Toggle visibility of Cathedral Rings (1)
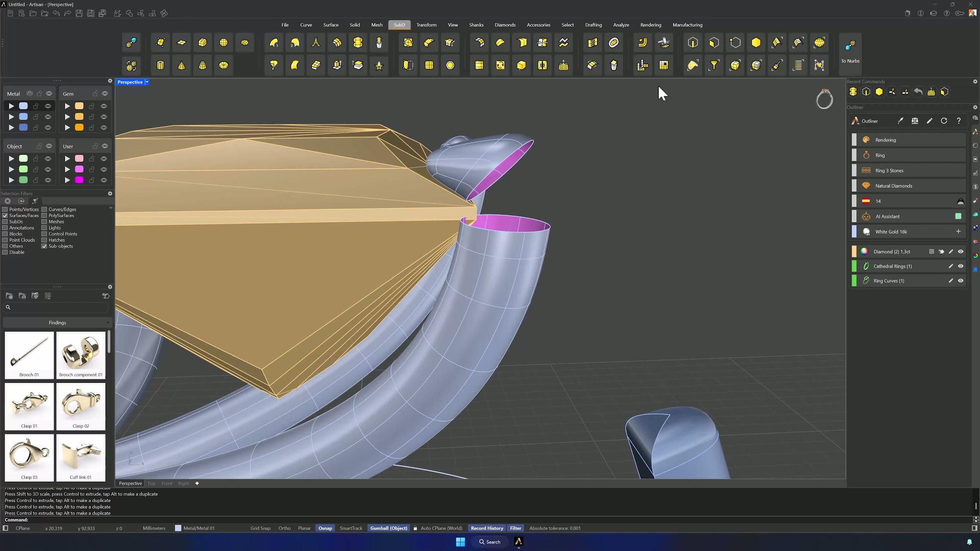Image resolution: width=980 pixels, height=551 pixels. pos(960,266)
